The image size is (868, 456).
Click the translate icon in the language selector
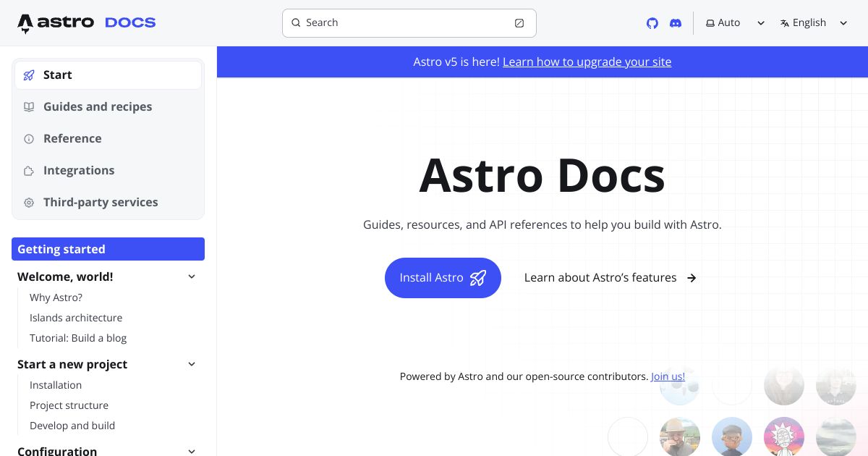tap(785, 23)
